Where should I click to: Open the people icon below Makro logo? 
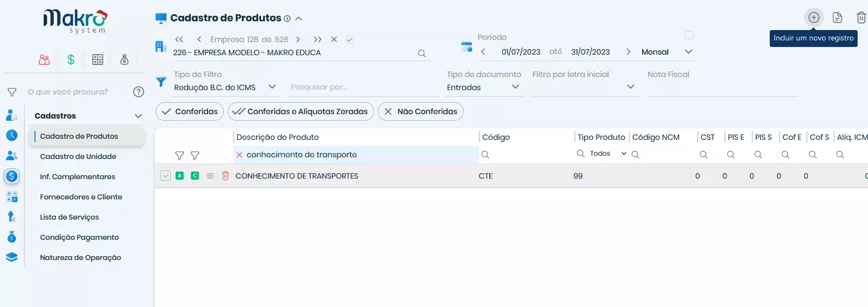coord(44,60)
